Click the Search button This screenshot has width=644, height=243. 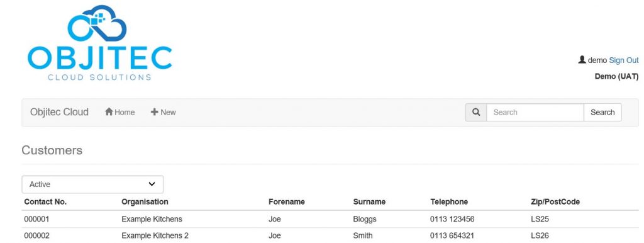tap(602, 112)
